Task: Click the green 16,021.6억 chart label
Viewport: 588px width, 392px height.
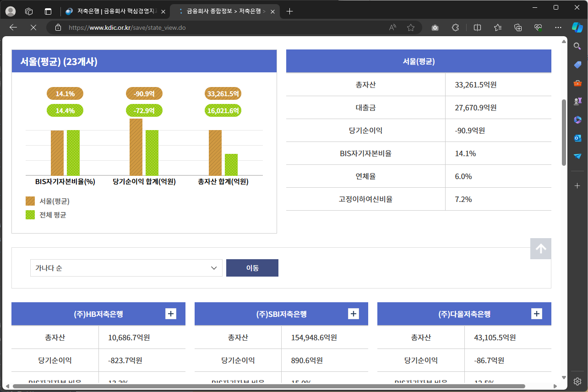Action: (x=223, y=110)
